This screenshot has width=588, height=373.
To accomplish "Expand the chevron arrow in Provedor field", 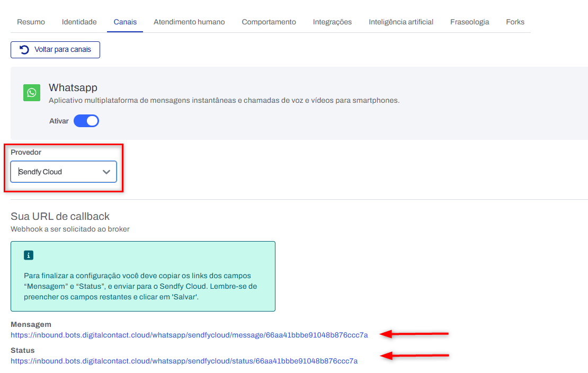I will (106, 172).
